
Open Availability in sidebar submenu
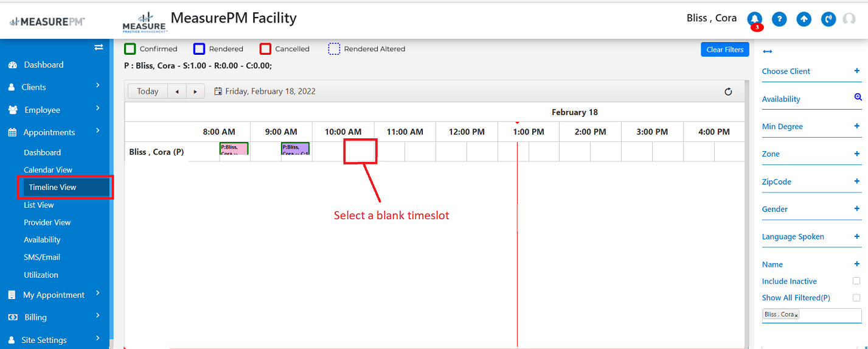click(x=42, y=240)
